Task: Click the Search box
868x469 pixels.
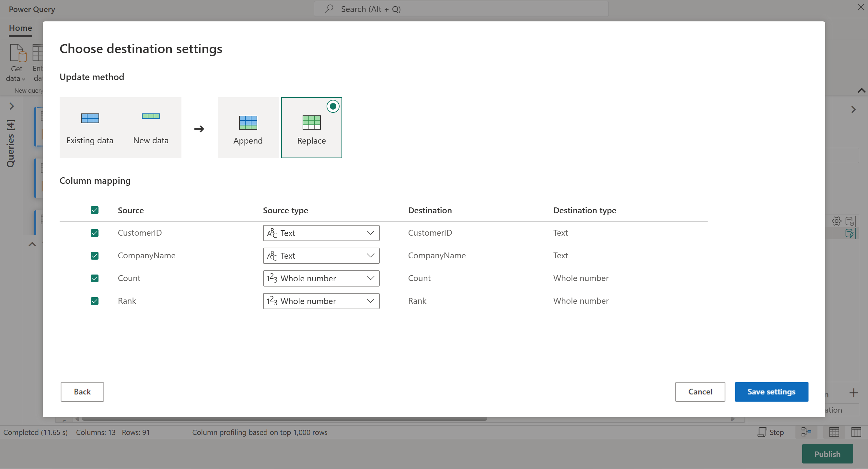Action: (461, 9)
